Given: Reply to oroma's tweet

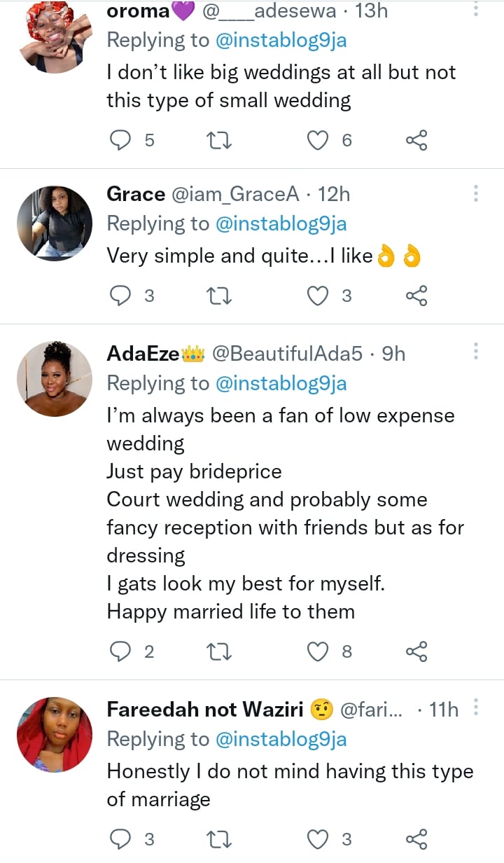Looking at the screenshot, I should coord(122,141).
